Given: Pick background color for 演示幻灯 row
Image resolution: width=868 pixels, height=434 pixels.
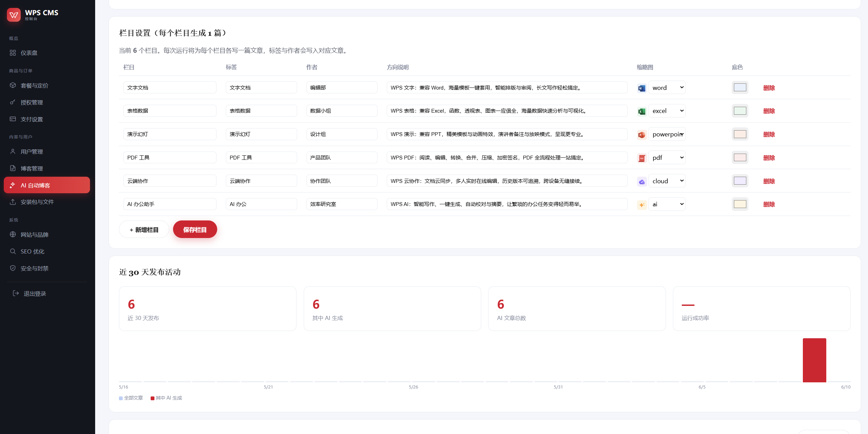Looking at the screenshot, I should (x=740, y=134).
